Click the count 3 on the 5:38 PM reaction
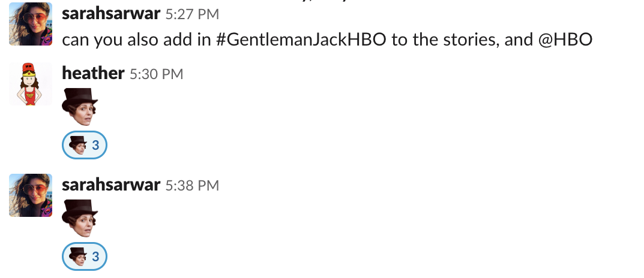644x278 pixels. click(x=95, y=256)
